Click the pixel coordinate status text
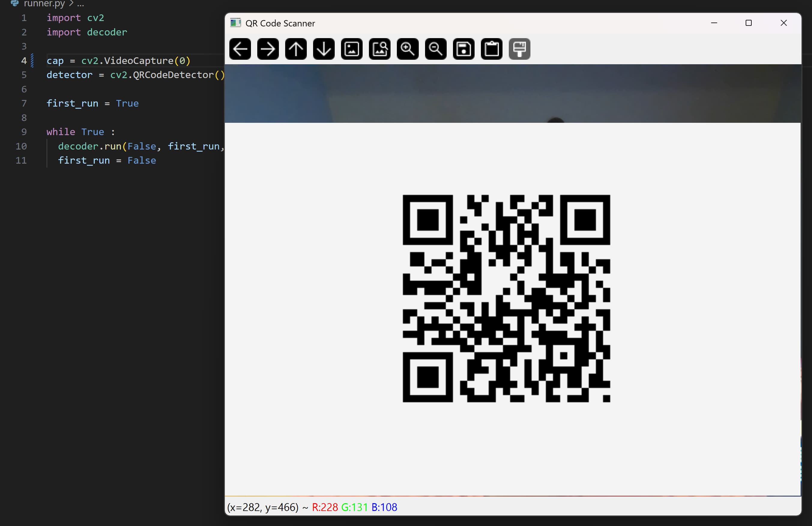This screenshot has width=812, height=526. click(312, 507)
